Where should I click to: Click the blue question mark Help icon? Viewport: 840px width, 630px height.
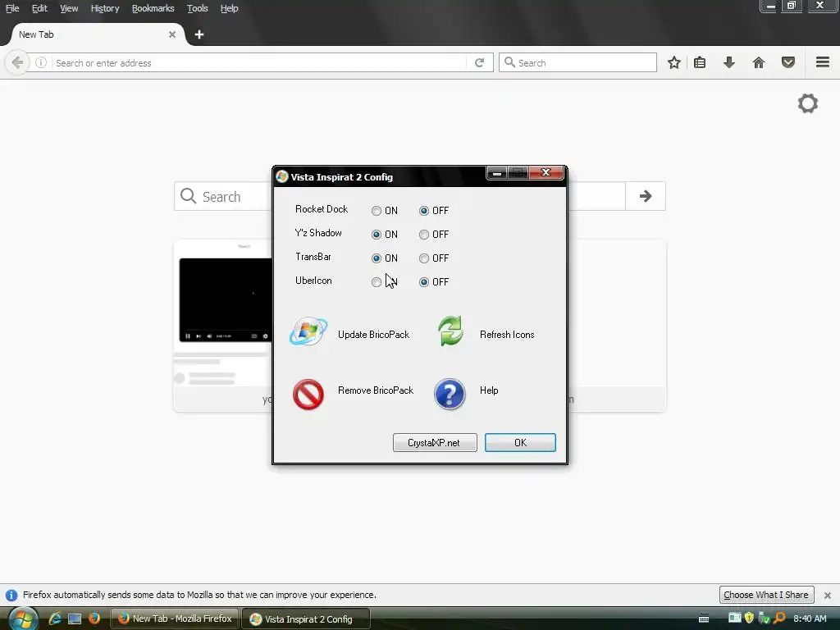[x=450, y=395]
